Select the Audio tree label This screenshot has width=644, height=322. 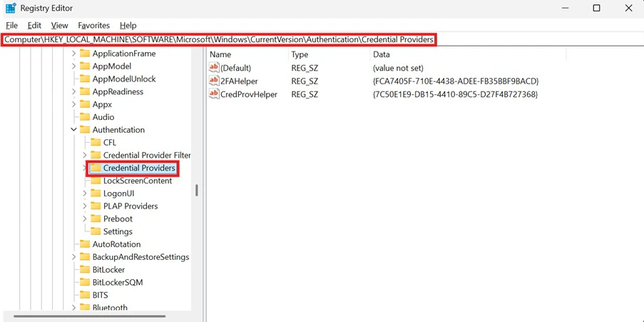pos(103,117)
